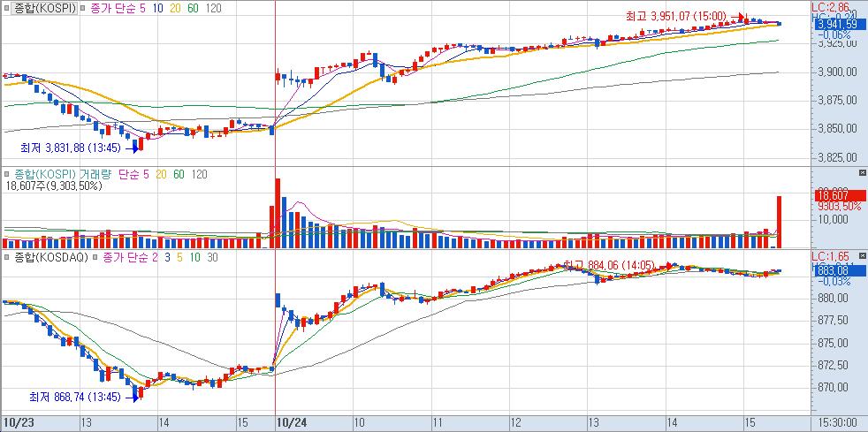The width and height of the screenshot is (868, 432).
Task: Click the volume panel green 60 MA label
Action: (x=179, y=175)
